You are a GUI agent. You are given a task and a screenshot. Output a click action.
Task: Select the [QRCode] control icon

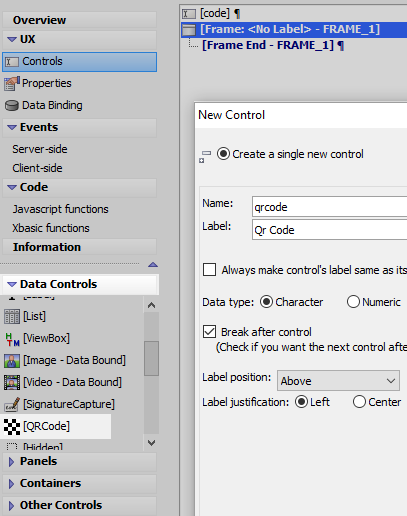tap(12, 426)
